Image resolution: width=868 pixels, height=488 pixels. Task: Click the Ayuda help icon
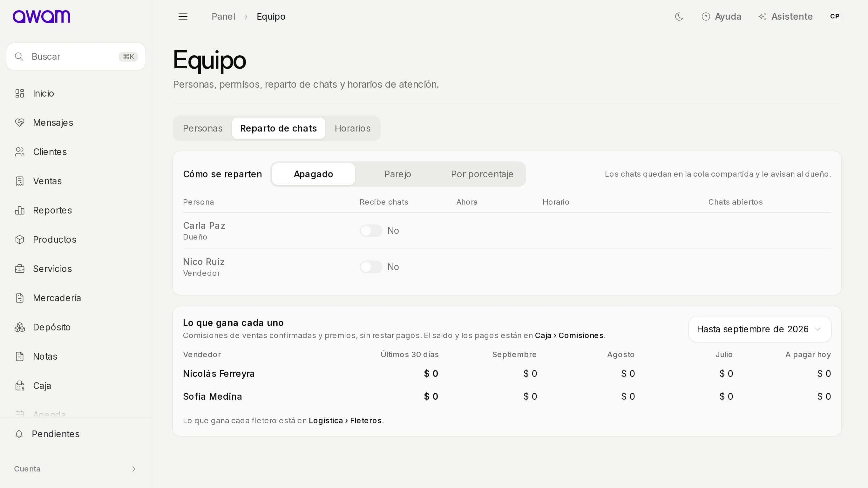[706, 17]
